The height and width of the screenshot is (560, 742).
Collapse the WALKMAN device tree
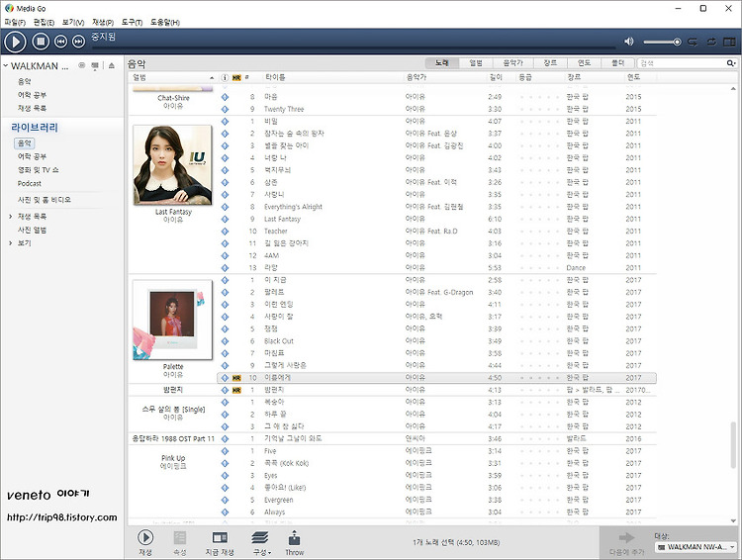pyautogui.click(x=6, y=66)
